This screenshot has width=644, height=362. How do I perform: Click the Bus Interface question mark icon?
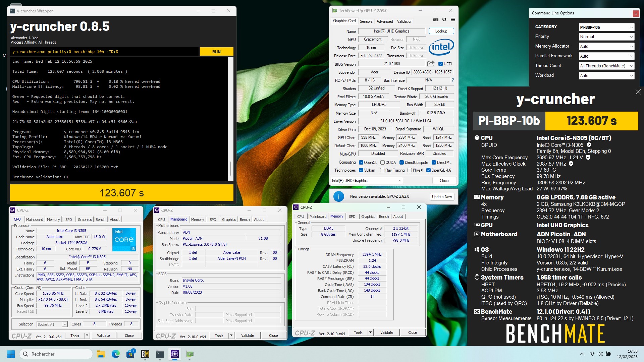(x=452, y=80)
